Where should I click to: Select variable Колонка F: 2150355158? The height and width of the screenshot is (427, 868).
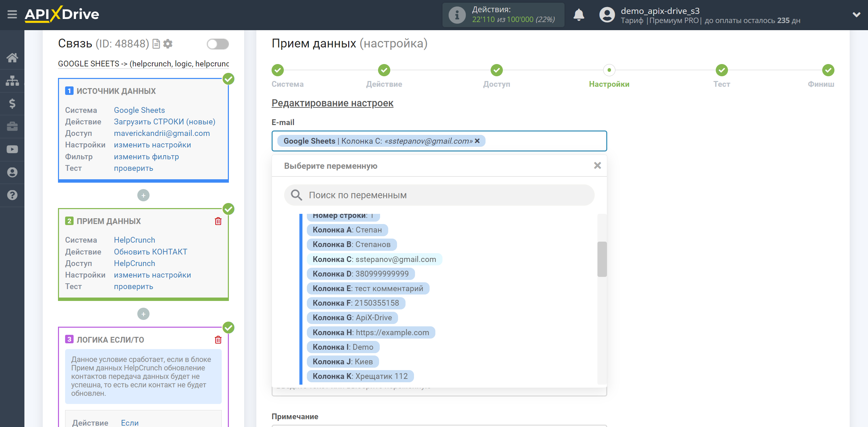tap(356, 303)
